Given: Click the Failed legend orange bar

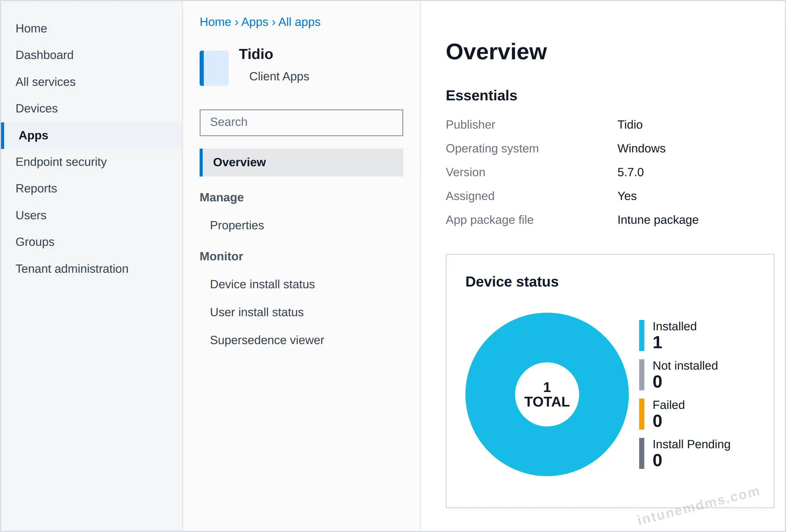Looking at the screenshot, I should pyautogui.click(x=642, y=414).
